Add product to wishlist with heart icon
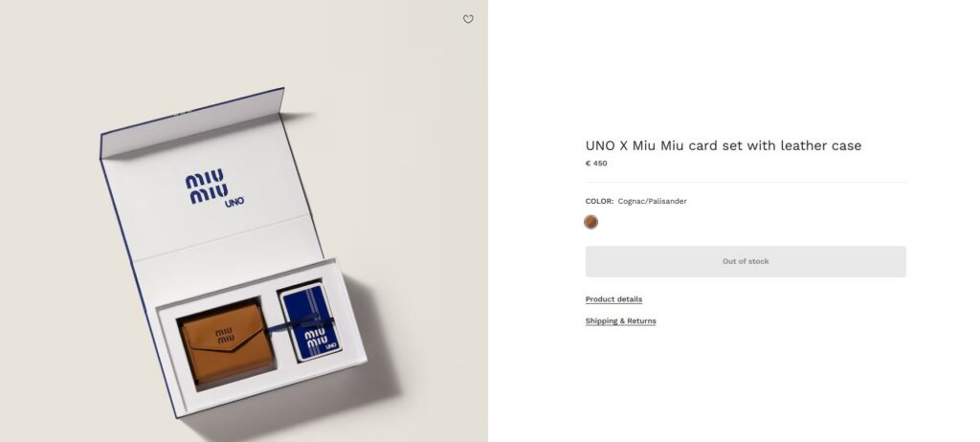980x442 pixels. click(468, 19)
